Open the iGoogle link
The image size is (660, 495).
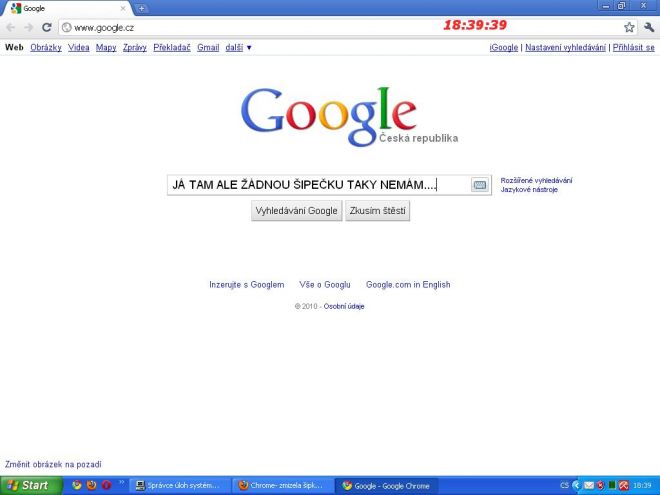point(503,48)
